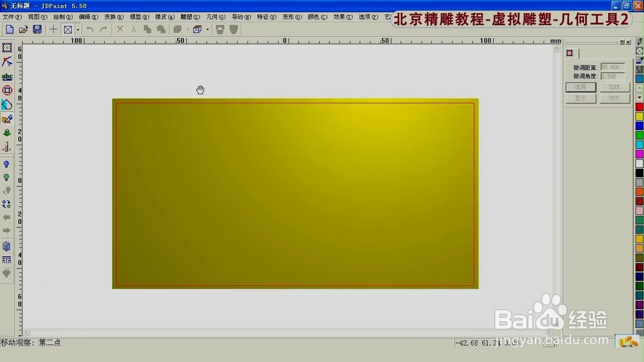The image size is (644, 362).
Task: Select the node edit tool in sidebar
Action: [x=7, y=62]
